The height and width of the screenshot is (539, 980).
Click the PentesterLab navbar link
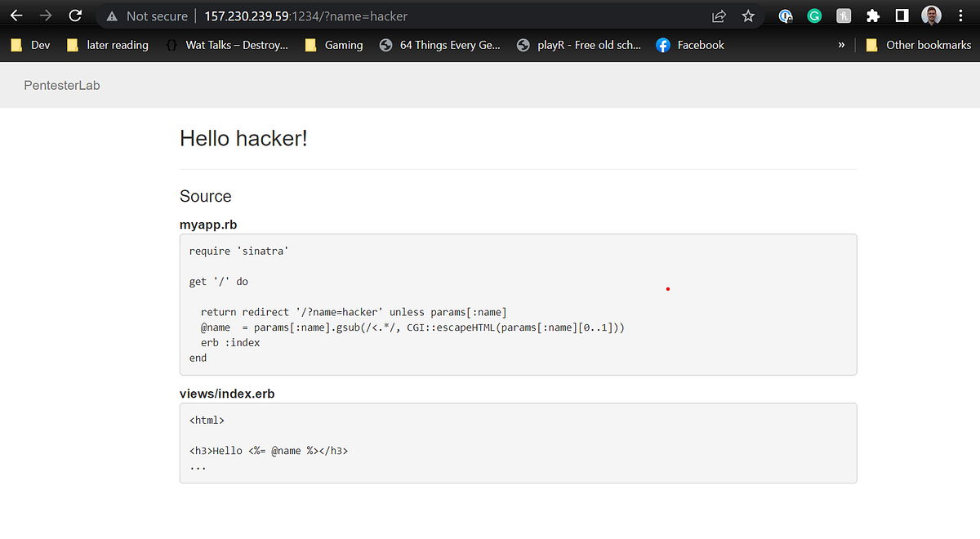[x=61, y=85]
